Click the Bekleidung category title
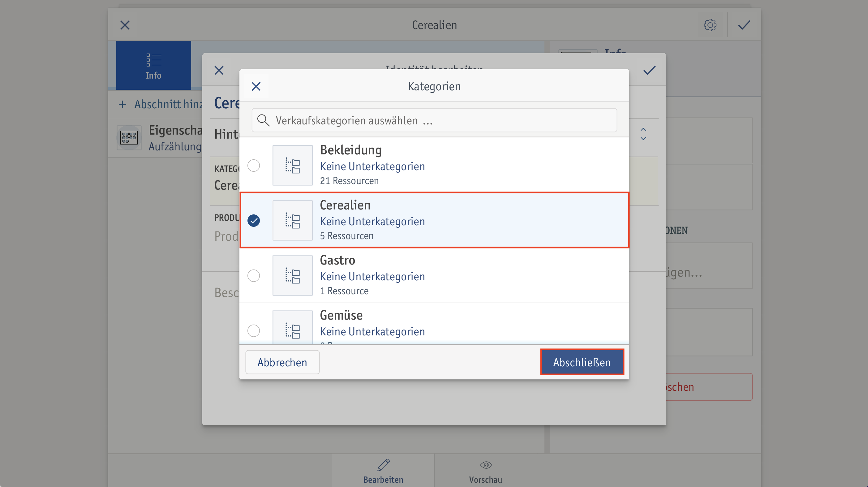This screenshot has height=487, width=868. [x=351, y=150]
